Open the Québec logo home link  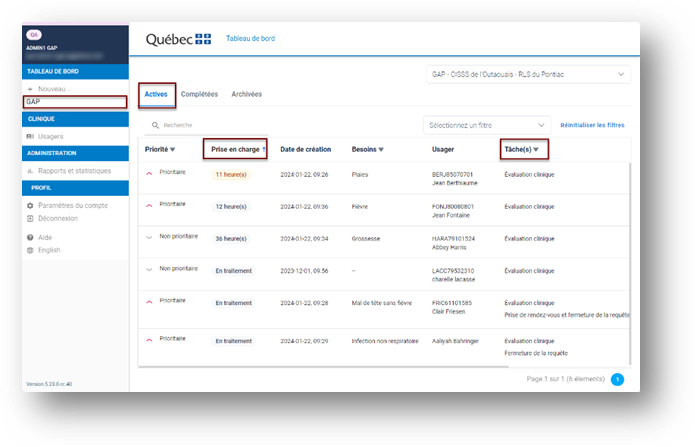(x=178, y=39)
